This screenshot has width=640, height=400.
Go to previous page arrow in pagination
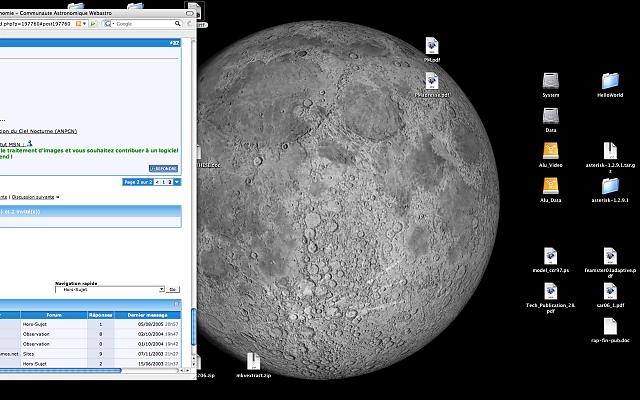tap(157, 182)
